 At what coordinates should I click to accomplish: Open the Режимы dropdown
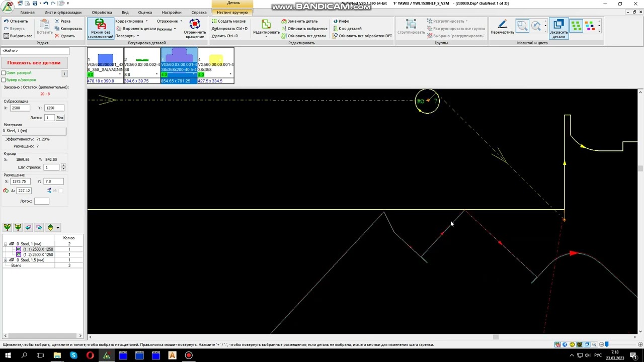coord(166,29)
